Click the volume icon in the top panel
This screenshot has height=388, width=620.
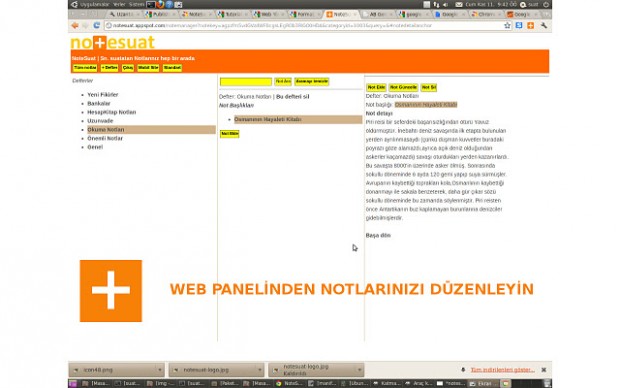446,4
